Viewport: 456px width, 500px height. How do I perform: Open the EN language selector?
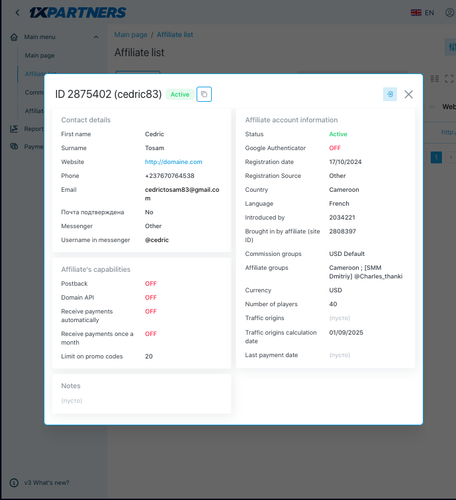click(422, 13)
